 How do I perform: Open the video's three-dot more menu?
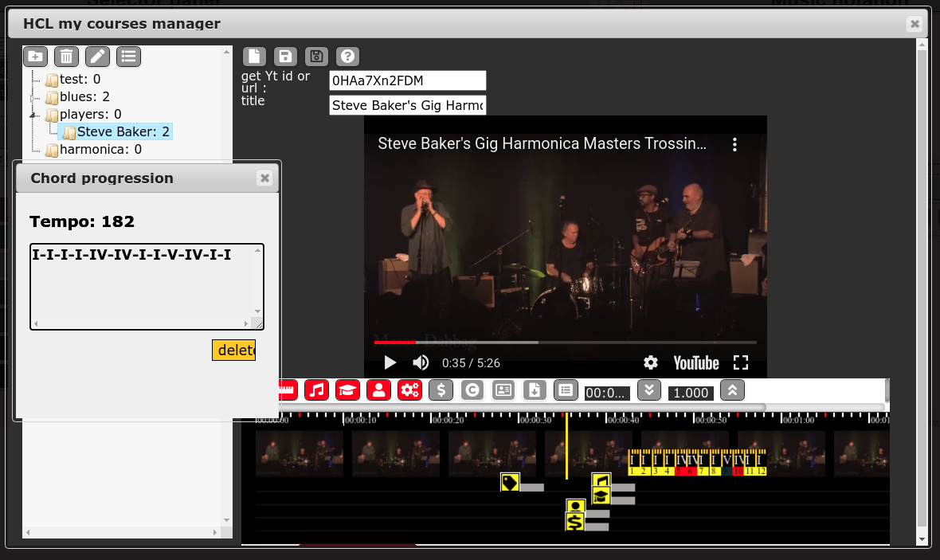[734, 144]
